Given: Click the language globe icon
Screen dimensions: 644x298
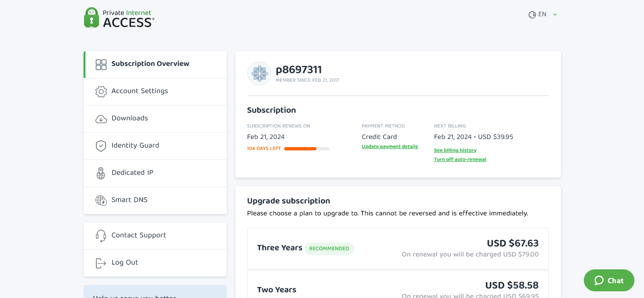Looking at the screenshot, I should 532,15.
